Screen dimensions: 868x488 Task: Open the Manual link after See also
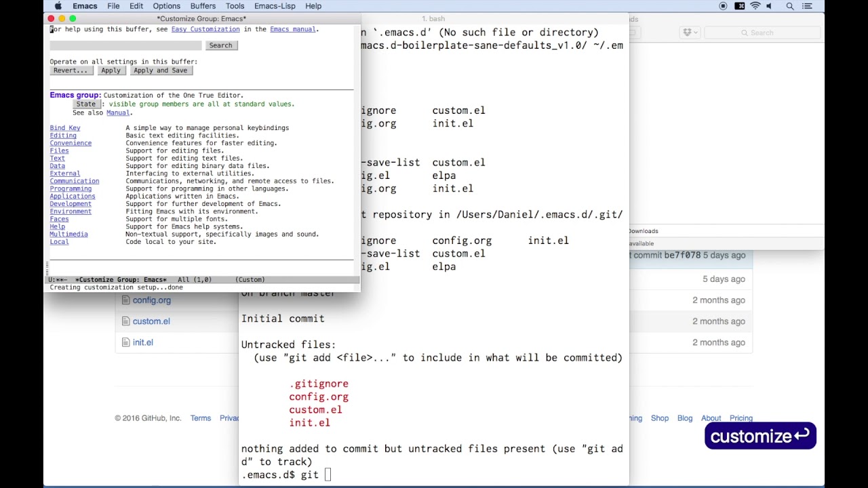tap(118, 113)
